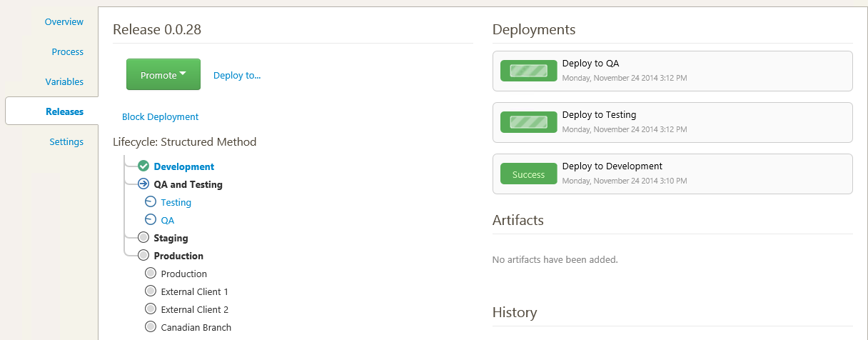868x340 pixels.
Task: Click the Block Deployment link
Action: pyautogui.click(x=160, y=116)
